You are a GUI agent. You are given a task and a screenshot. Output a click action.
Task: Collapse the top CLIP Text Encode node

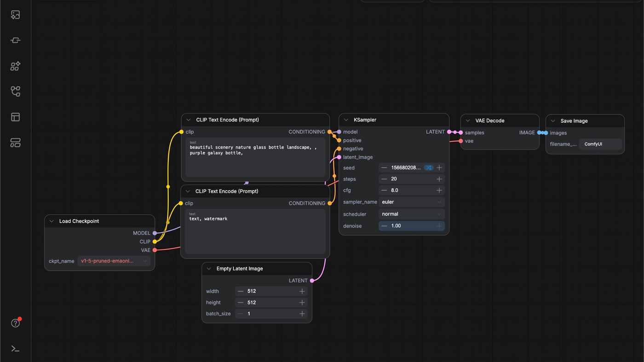point(189,120)
